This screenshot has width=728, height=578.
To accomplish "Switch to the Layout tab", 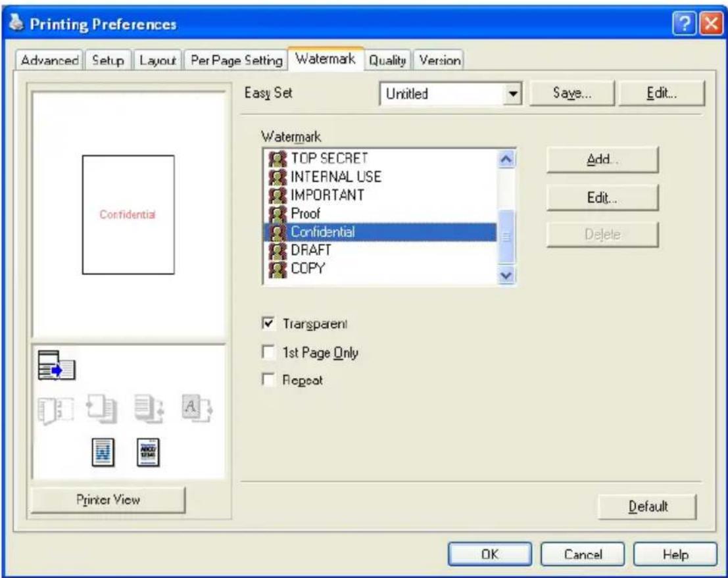I will (x=158, y=60).
